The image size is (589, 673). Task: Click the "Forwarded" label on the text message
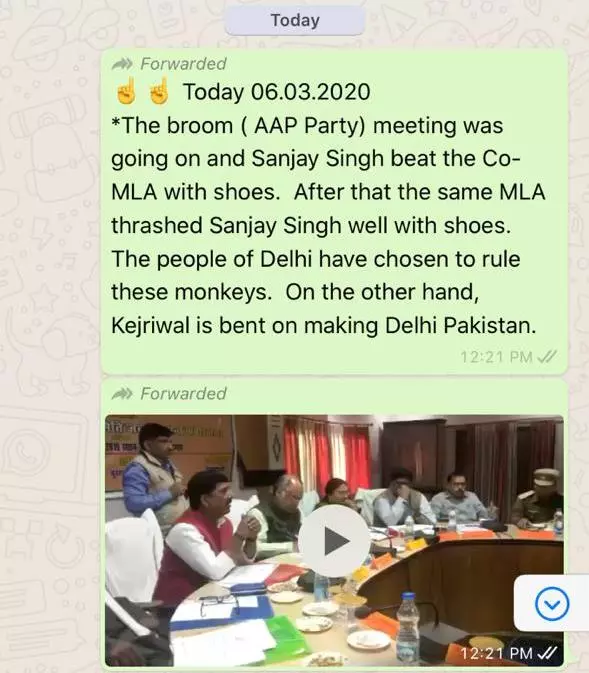coord(183,64)
